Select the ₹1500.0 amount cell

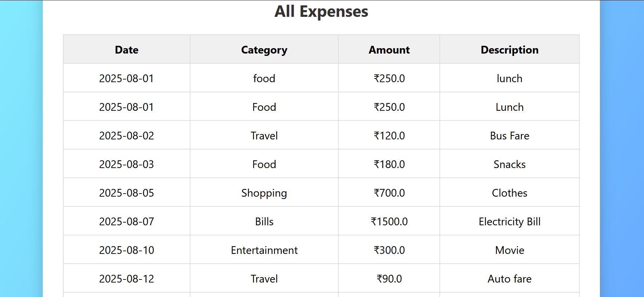389,221
